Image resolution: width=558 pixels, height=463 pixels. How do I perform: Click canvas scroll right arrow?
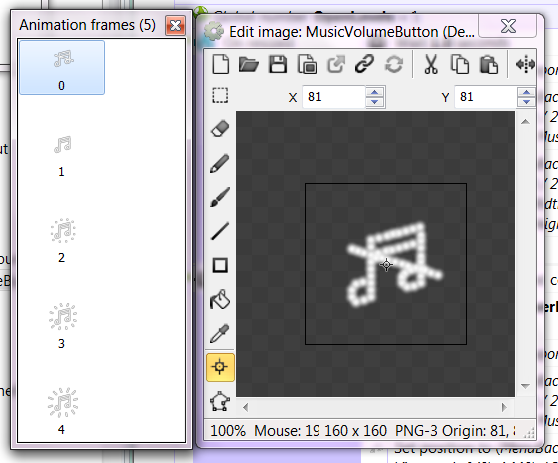click(x=504, y=407)
